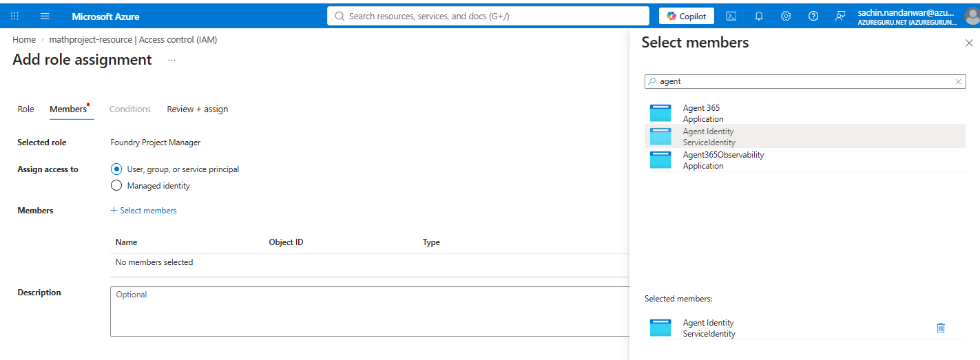Click the Name column header

pos(126,242)
